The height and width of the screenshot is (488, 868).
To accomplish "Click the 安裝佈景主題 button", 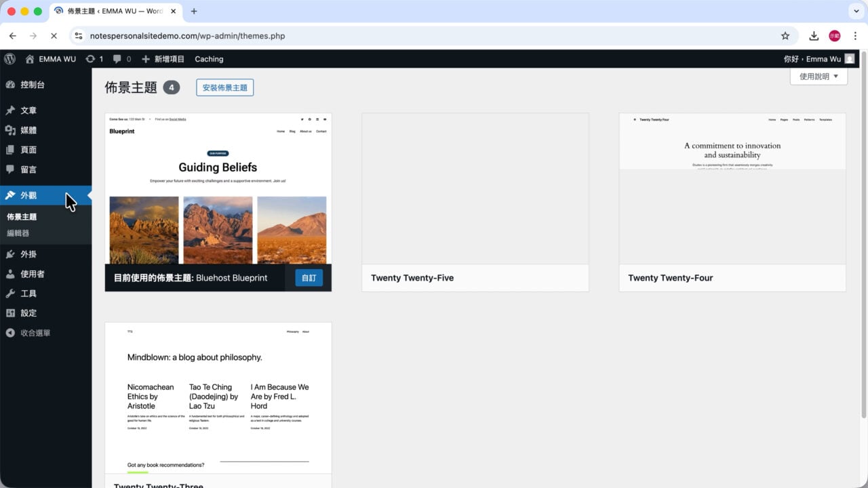I will 224,87.
